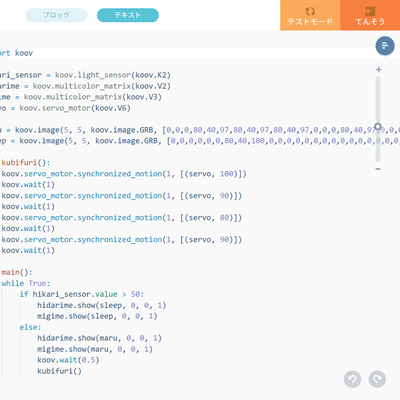Click the main(): function definition
400x400 pixels.
[x=16, y=272]
